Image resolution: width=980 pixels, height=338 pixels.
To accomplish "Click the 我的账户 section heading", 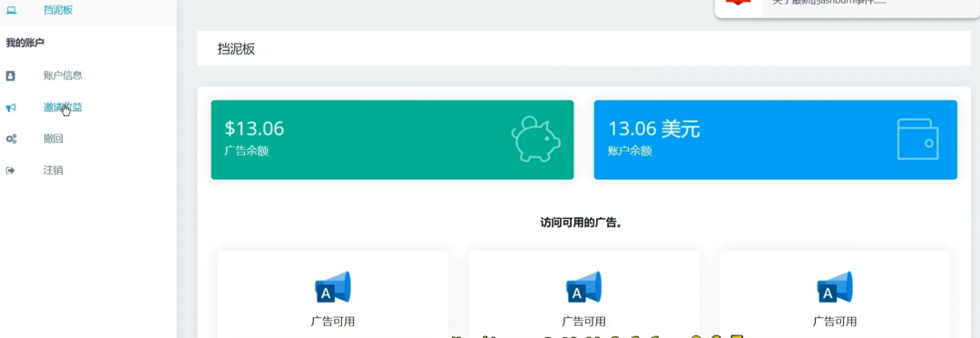I will [25, 43].
